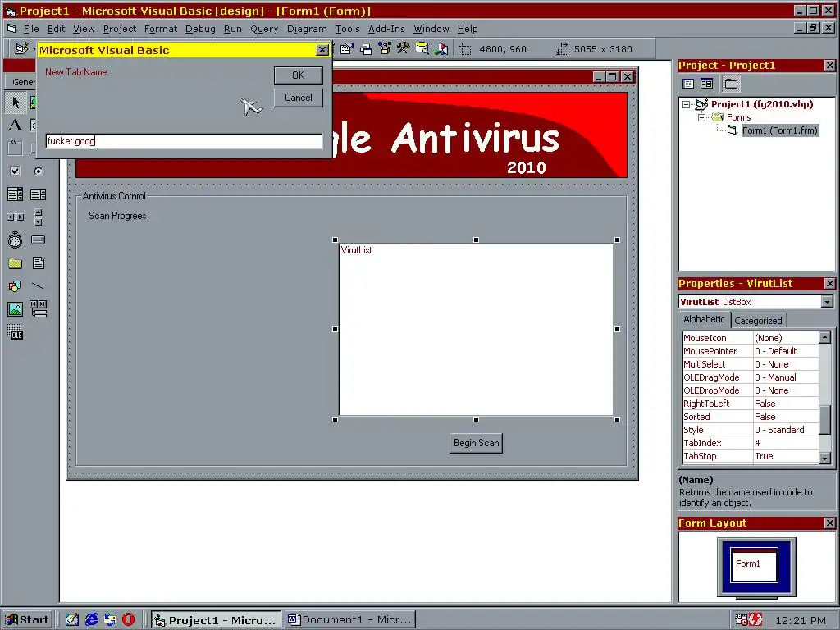Select the Shape tool in toolbox
Image resolution: width=840 pixels, height=630 pixels.
[x=16, y=286]
